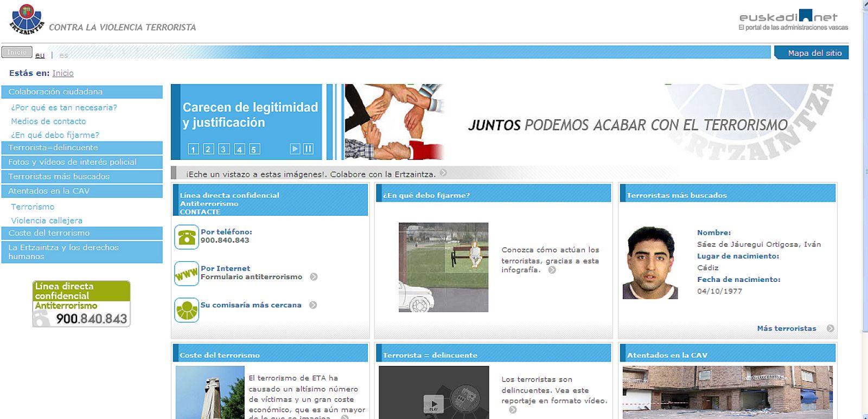Pause the banner slideshow
This screenshot has height=419, width=868.
pyautogui.click(x=308, y=149)
